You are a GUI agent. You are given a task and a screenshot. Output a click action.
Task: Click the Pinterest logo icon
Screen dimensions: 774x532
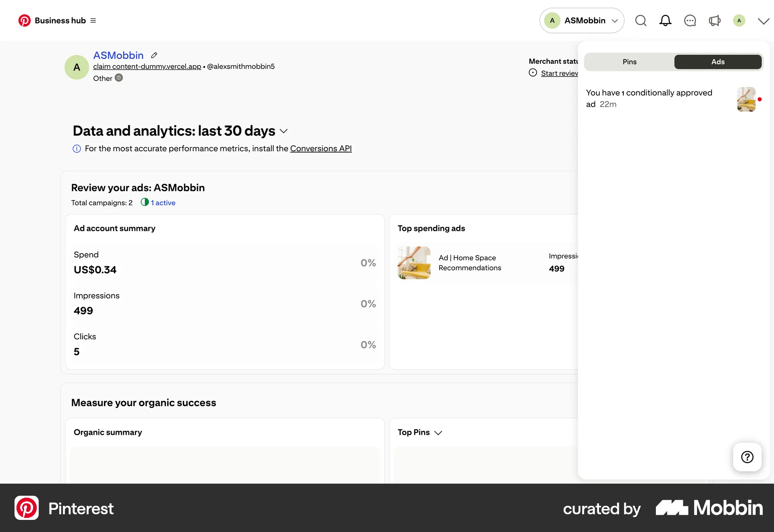click(x=24, y=21)
